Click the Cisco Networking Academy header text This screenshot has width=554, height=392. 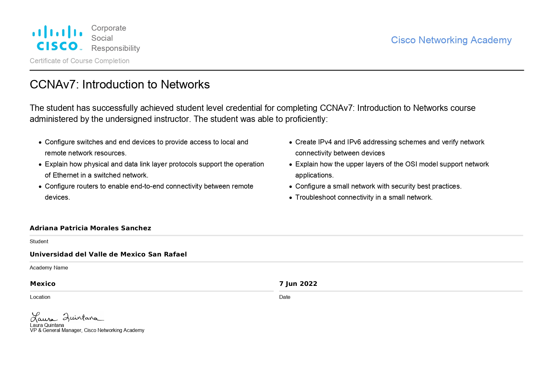451,40
